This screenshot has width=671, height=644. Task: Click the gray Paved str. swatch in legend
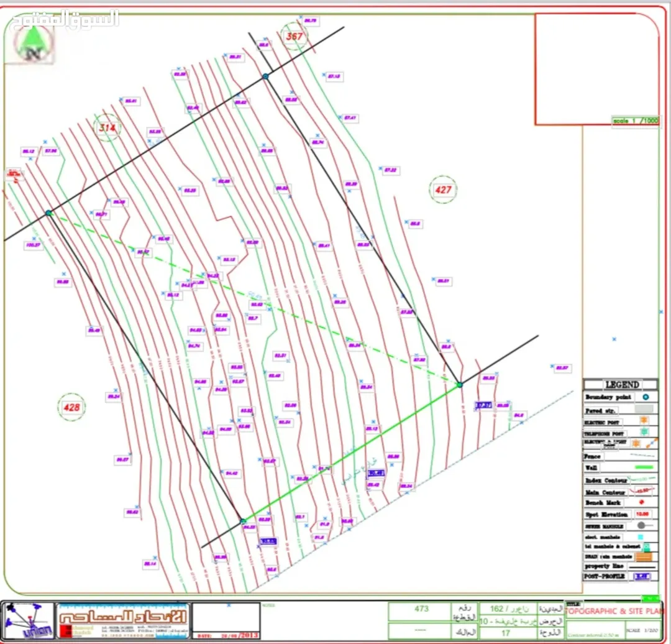click(x=644, y=409)
